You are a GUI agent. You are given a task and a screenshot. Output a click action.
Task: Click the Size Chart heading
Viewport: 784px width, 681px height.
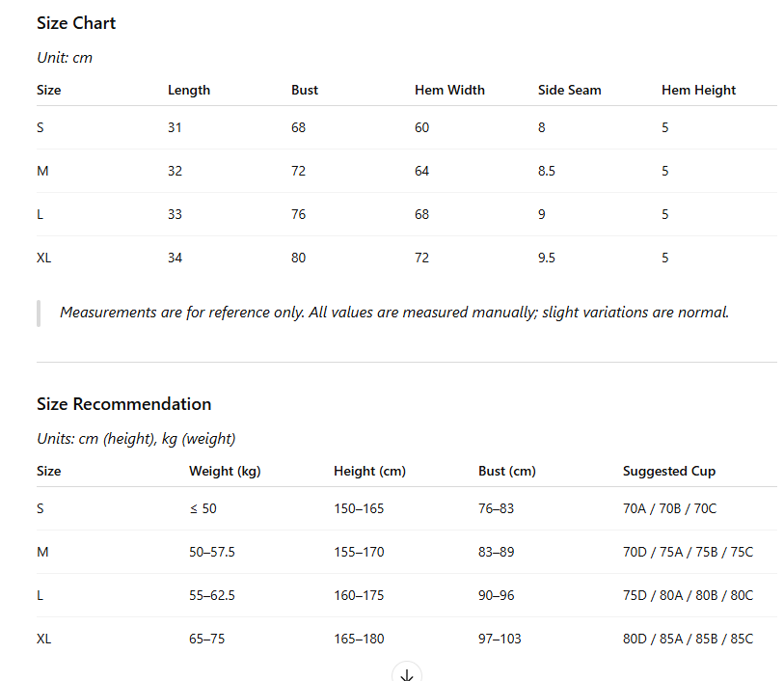click(76, 23)
